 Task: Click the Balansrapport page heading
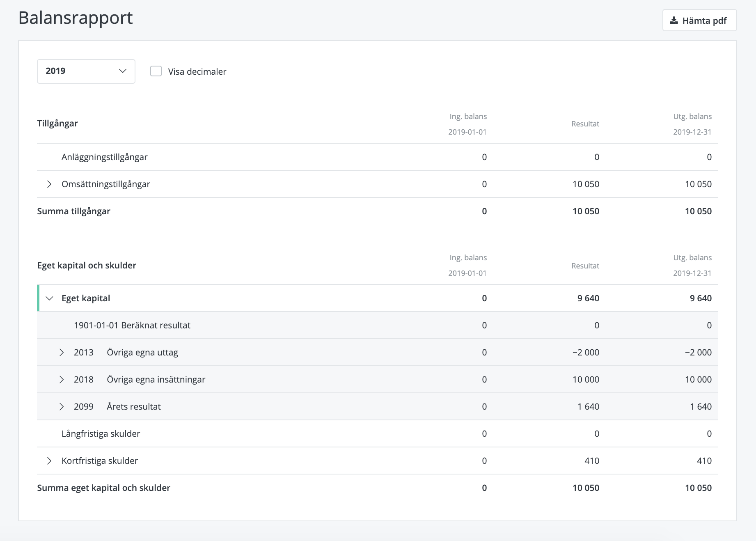pyautogui.click(x=76, y=18)
